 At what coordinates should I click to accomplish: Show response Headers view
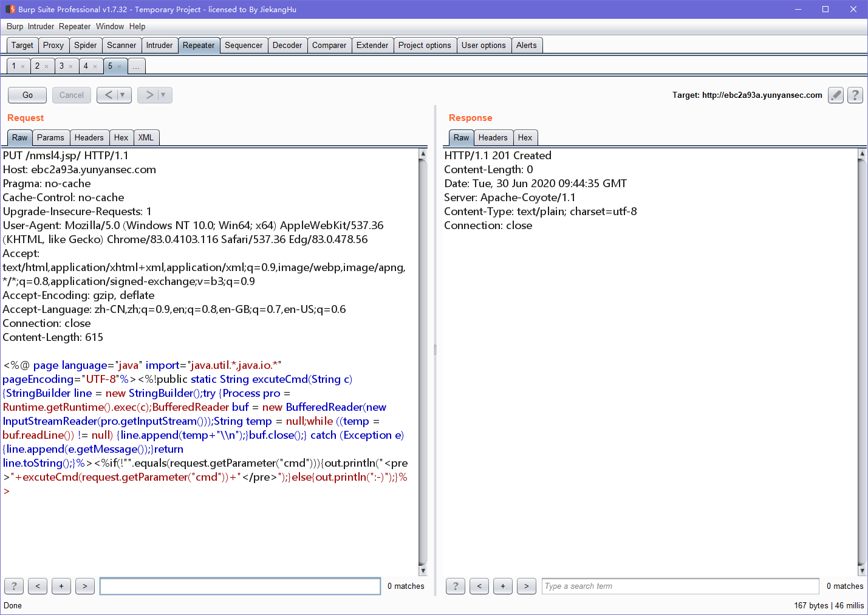[x=493, y=137]
